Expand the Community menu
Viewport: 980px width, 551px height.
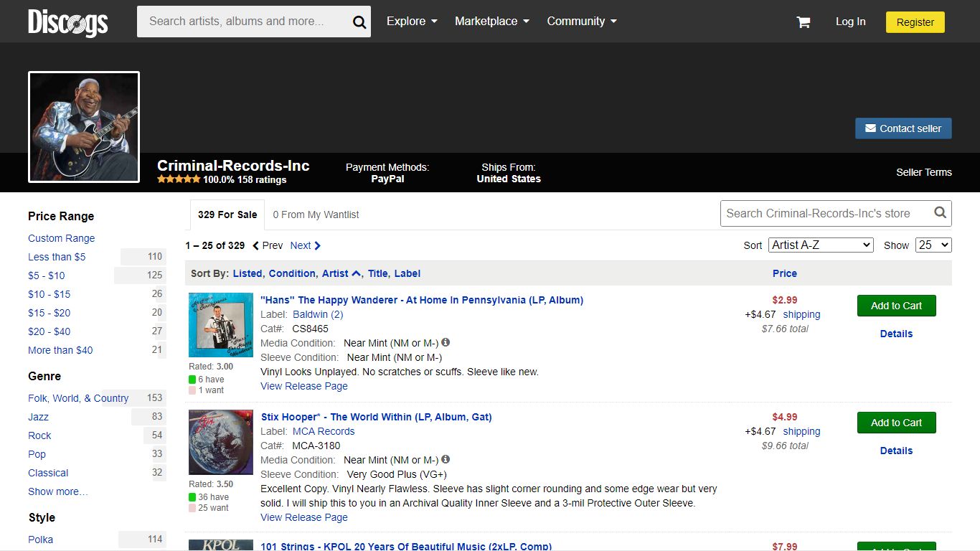click(x=582, y=22)
